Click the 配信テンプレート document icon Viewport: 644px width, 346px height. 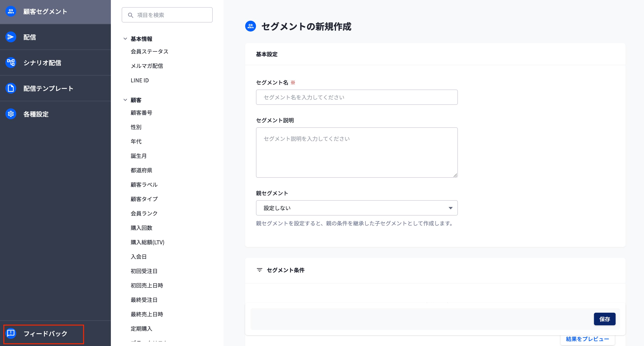(x=11, y=88)
